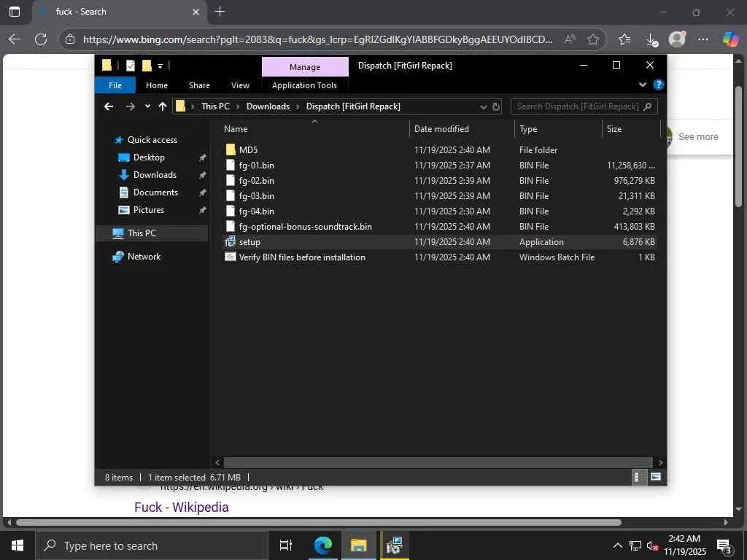Click Explorer's horizontal scrollbar

tap(438, 462)
